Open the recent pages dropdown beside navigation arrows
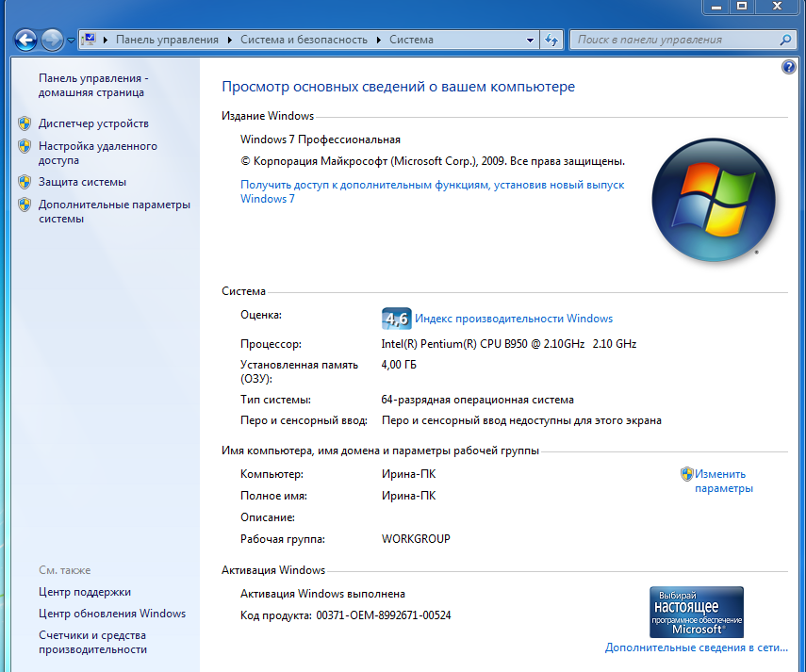This screenshot has height=672, width=806. pyautogui.click(x=71, y=41)
